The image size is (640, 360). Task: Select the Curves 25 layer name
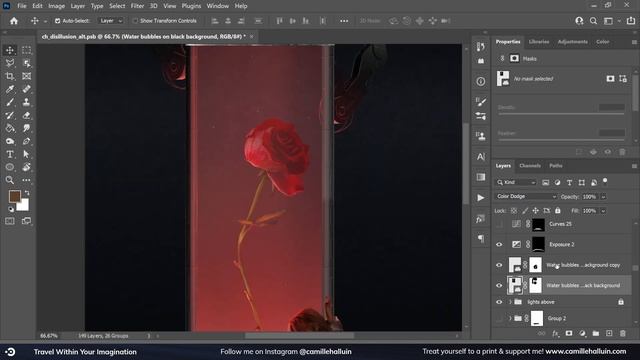(560, 224)
